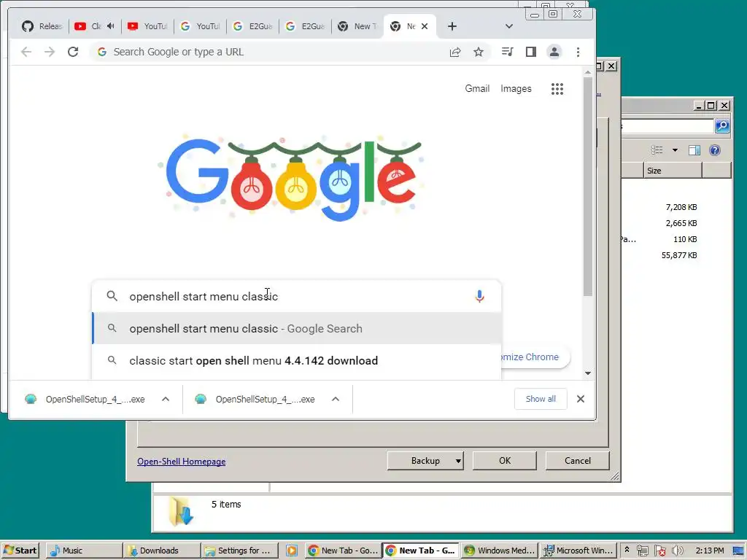Open the Downloads taskbar button

coord(162,551)
